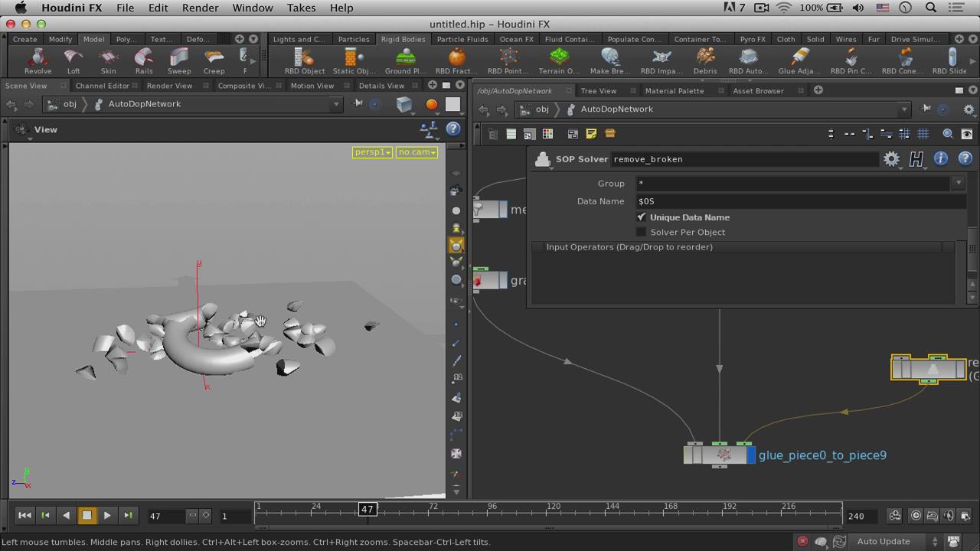Select the Loft shelf tool
Screen dimensions: 980x551
click(x=73, y=61)
